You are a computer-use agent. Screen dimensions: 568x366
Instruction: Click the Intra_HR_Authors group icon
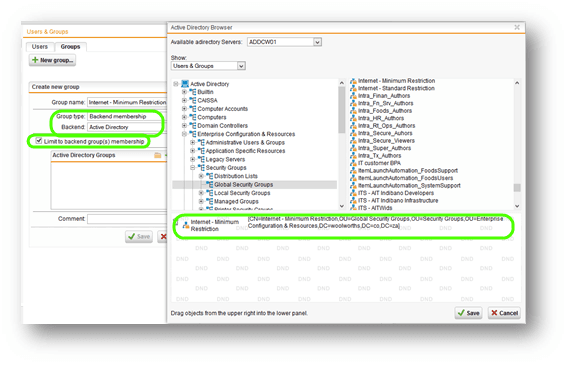(x=353, y=118)
